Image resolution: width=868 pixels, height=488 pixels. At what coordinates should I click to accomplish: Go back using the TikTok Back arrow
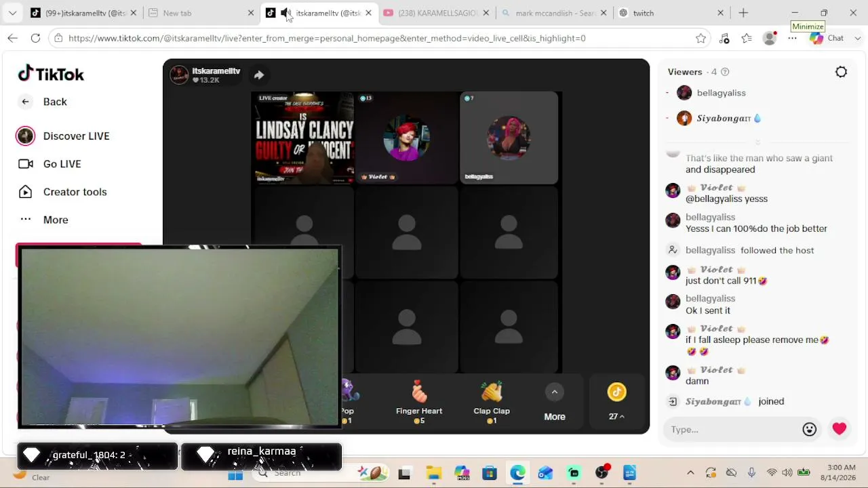tap(25, 102)
